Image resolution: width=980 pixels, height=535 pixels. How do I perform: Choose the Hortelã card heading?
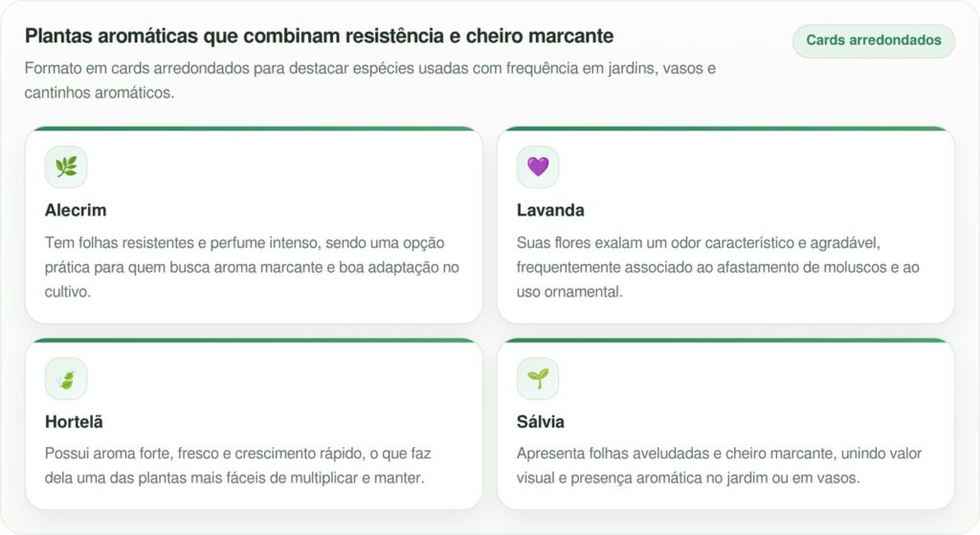click(74, 422)
